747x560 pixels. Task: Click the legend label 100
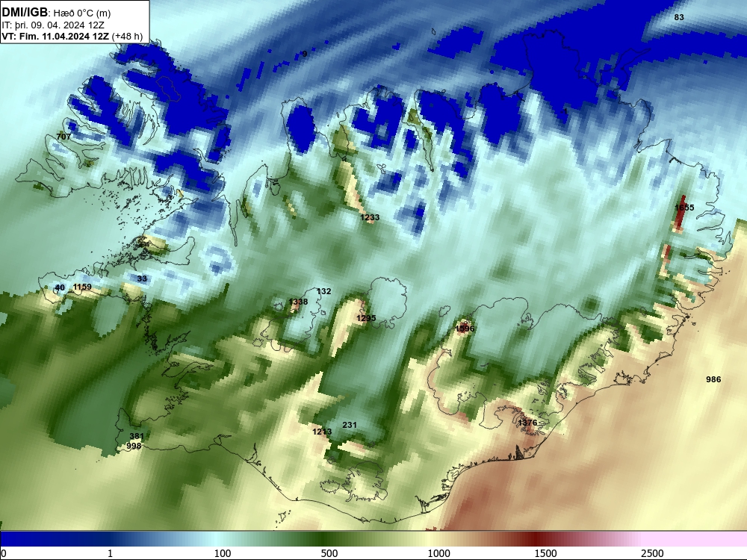[223, 553]
